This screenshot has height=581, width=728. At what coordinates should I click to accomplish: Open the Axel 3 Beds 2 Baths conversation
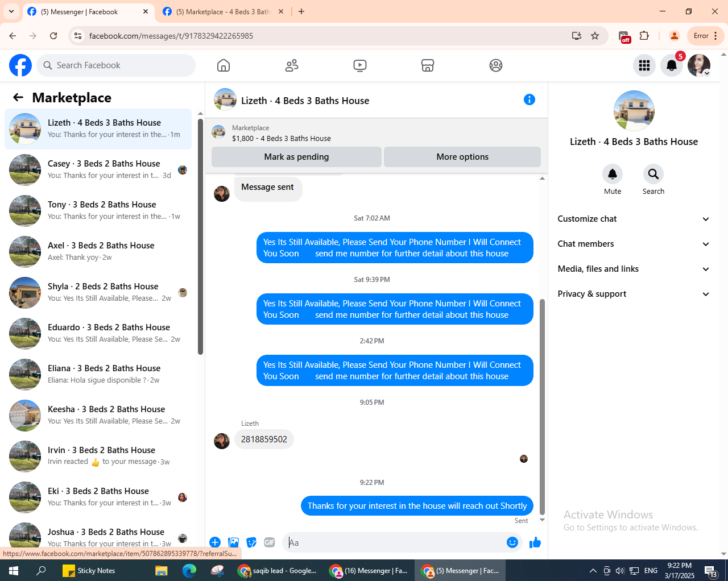(98, 252)
